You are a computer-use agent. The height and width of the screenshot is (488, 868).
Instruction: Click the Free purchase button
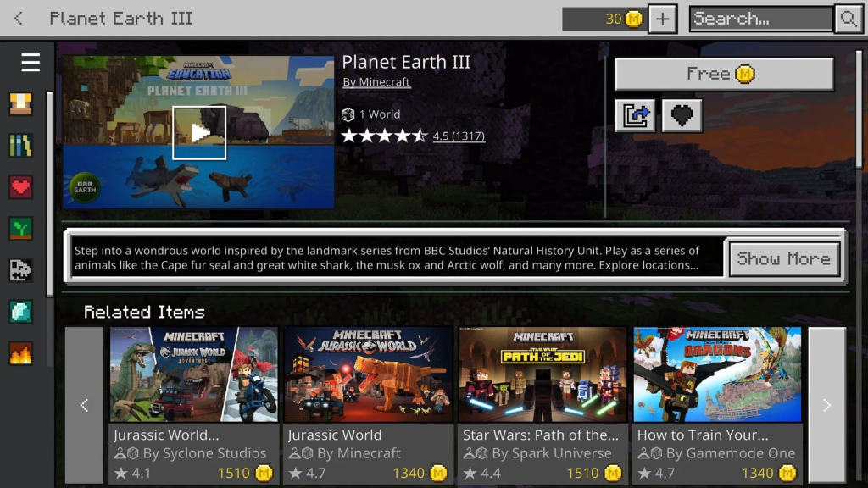[x=724, y=74]
